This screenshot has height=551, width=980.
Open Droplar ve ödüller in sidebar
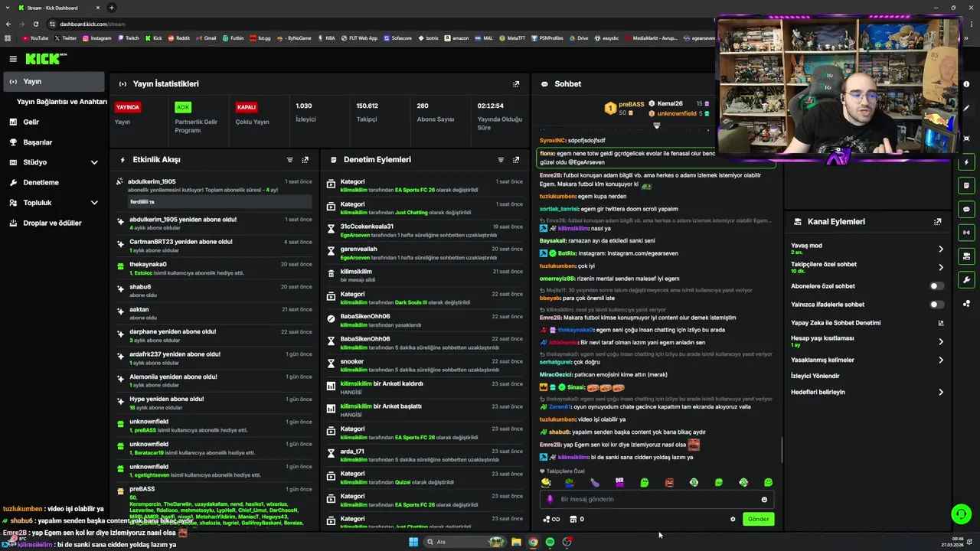(53, 223)
